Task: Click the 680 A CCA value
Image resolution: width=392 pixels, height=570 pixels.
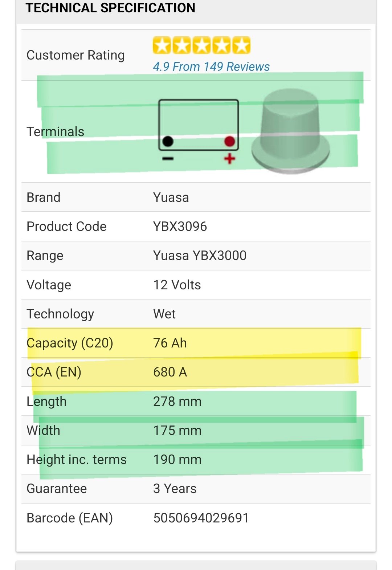Action: (x=170, y=372)
